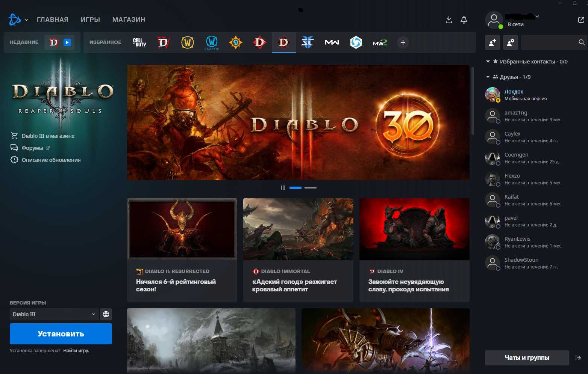Open the Чаты и группы button

(x=527, y=357)
